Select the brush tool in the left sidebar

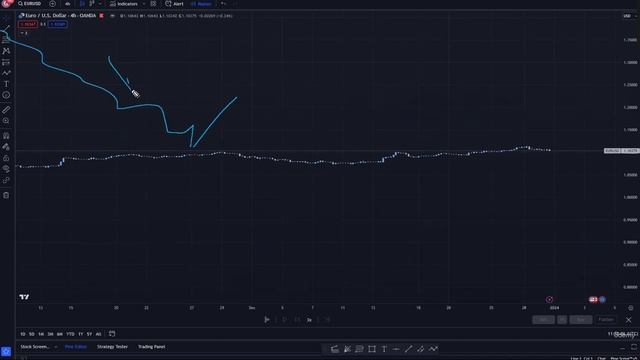pos(6,73)
